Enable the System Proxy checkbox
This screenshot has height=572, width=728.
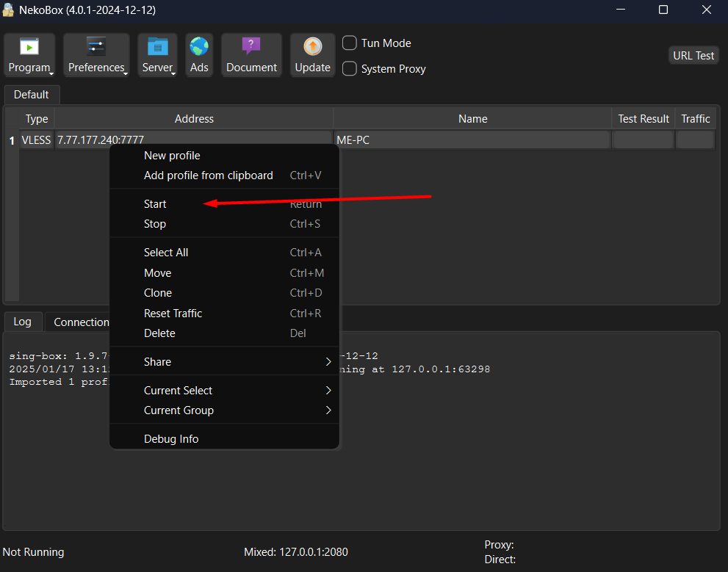(350, 69)
